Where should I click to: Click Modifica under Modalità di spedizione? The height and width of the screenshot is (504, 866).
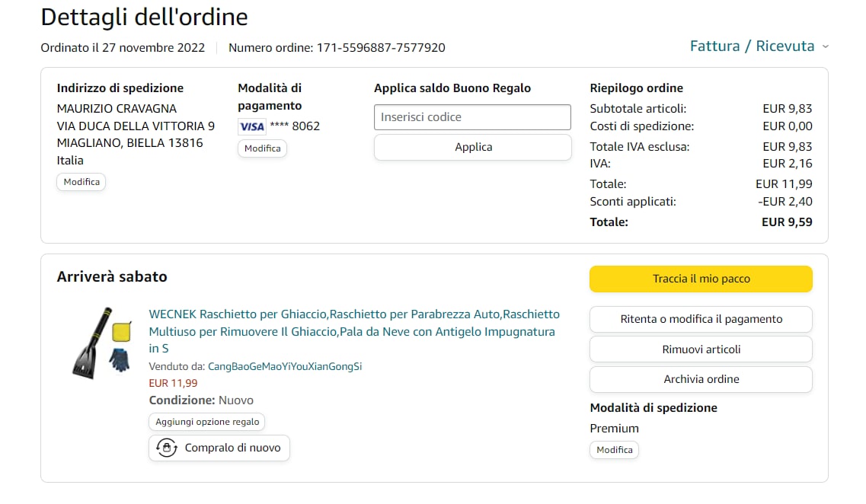coord(615,450)
